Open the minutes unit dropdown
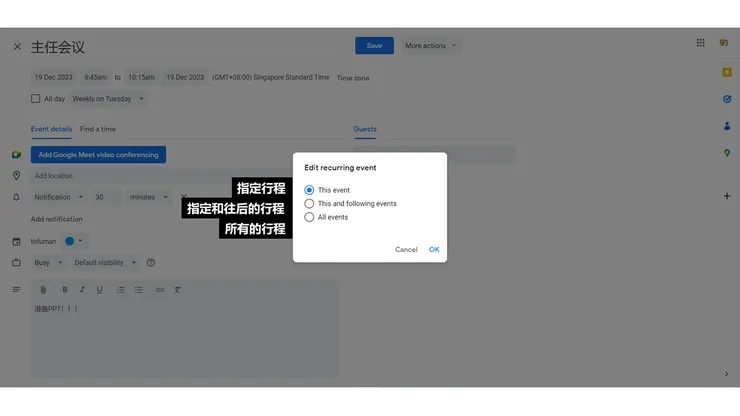The width and height of the screenshot is (740, 416). click(149, 197)
